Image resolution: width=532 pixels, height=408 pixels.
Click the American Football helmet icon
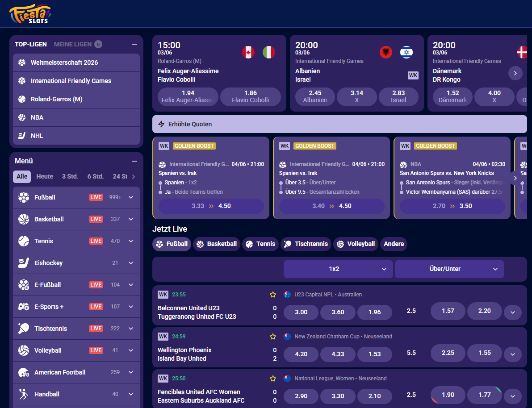click(23, 372)
